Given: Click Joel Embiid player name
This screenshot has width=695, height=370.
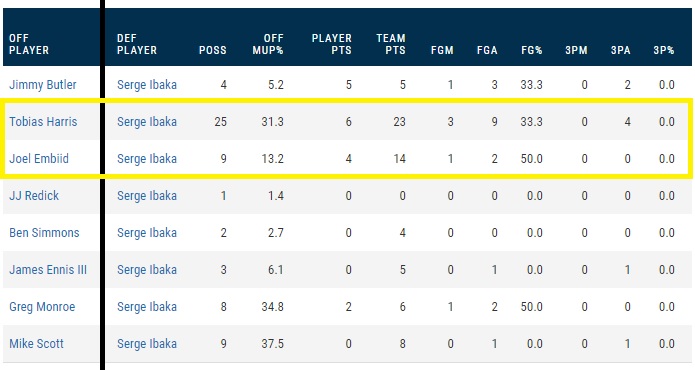Looking at the screenshot, I should (x=39, y=159).
